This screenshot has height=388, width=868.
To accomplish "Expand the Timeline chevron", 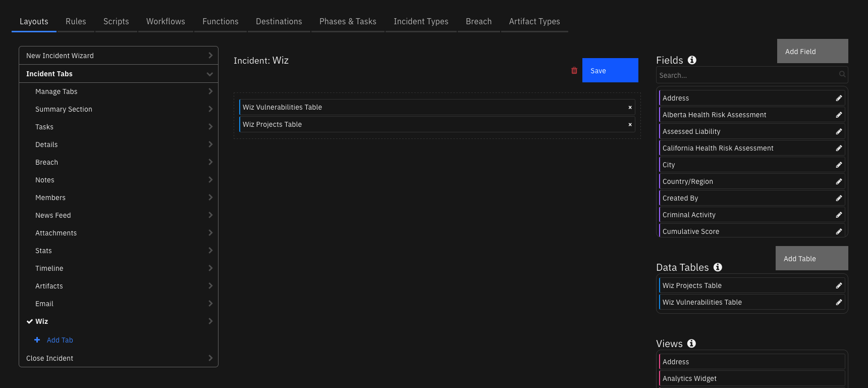I will pyautogui.click(x=210, y=268).
